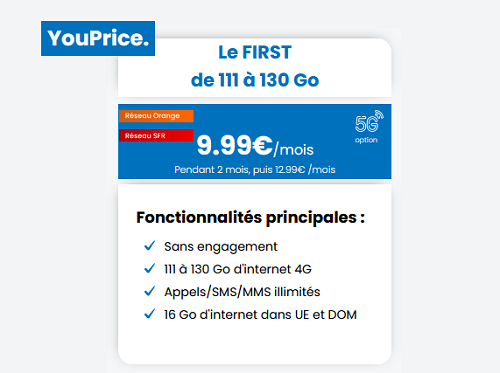Click checkmark beside 16 Go d'internet
The height and width of the screenshot is (373, 500).
[x=150, y=314]
